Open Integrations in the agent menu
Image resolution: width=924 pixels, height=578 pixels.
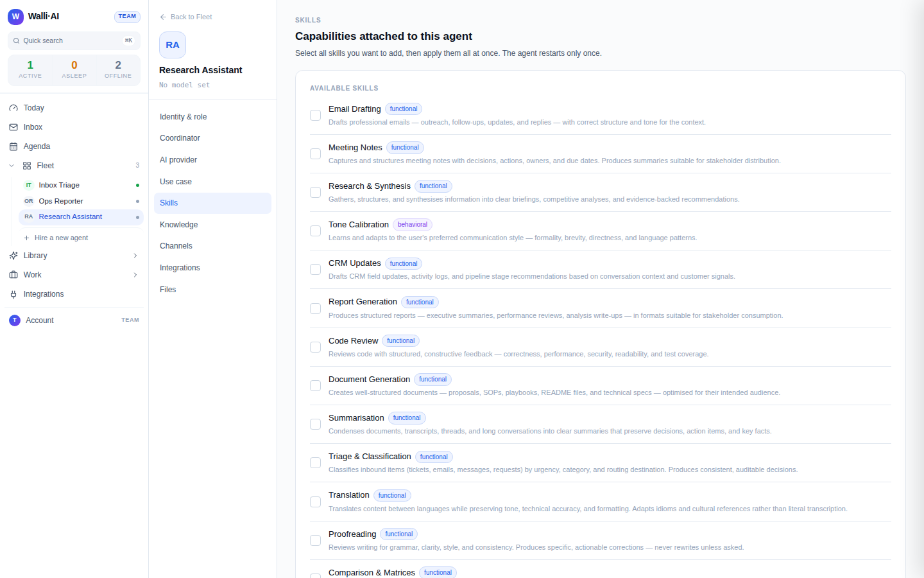(212, 268)
